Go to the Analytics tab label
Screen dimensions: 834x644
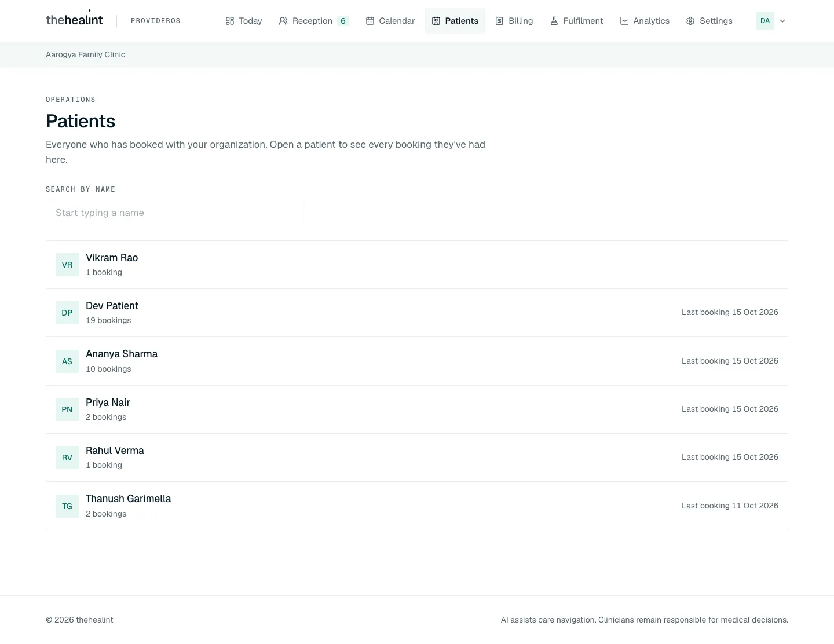click(x=652, y=21)
